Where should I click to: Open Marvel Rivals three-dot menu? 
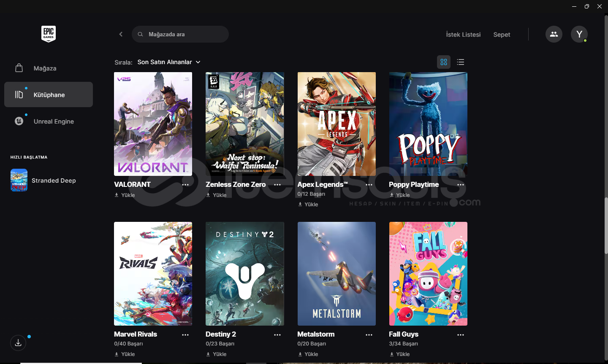tap(185, 335)
